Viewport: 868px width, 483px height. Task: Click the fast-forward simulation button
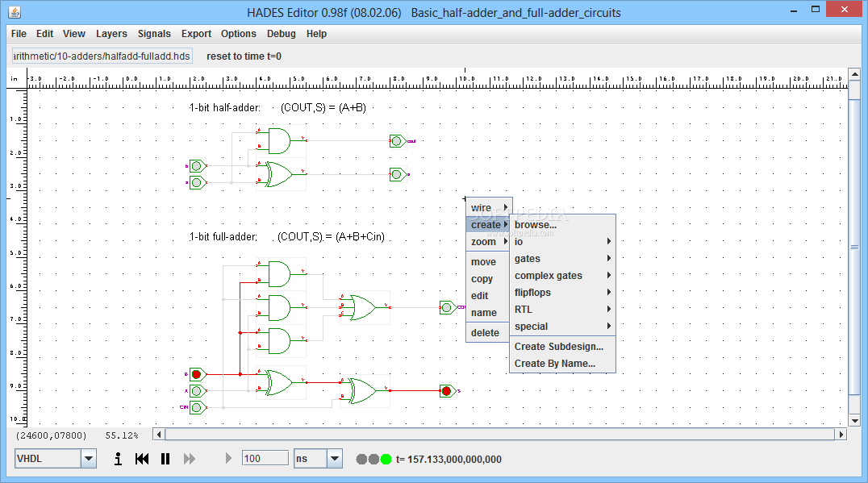[190, 459]
